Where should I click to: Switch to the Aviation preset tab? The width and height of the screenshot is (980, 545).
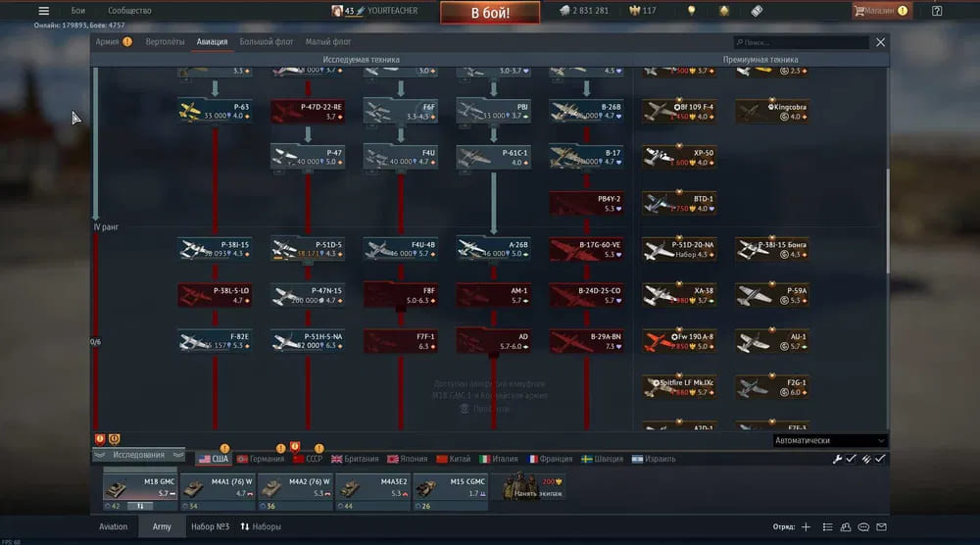[x=113, y=527]
